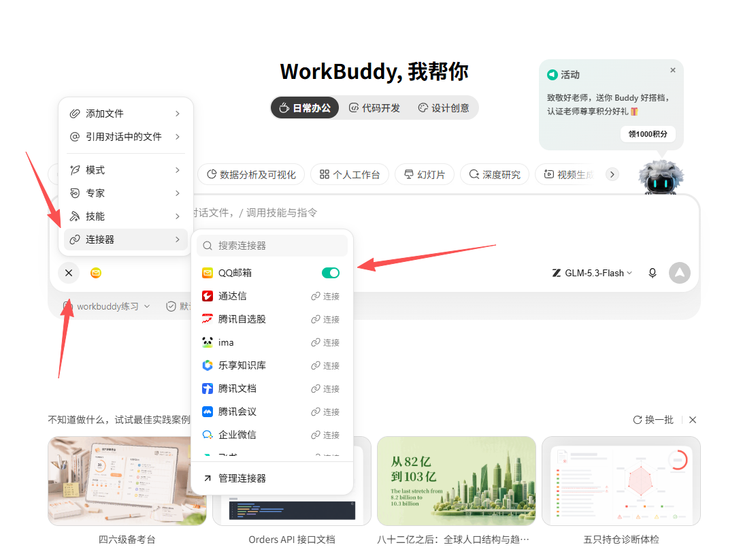Connect the 通达信 connector

[x=325, y=296]
